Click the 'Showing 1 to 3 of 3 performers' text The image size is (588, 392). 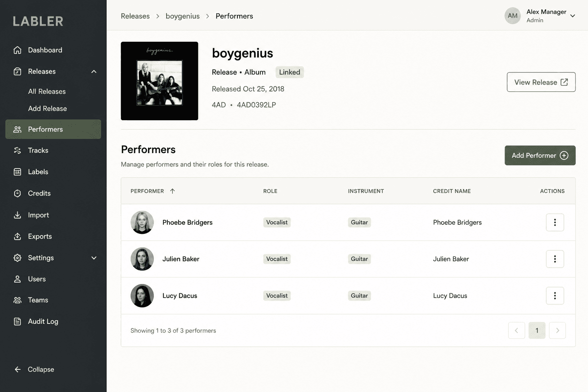(173, 331)
